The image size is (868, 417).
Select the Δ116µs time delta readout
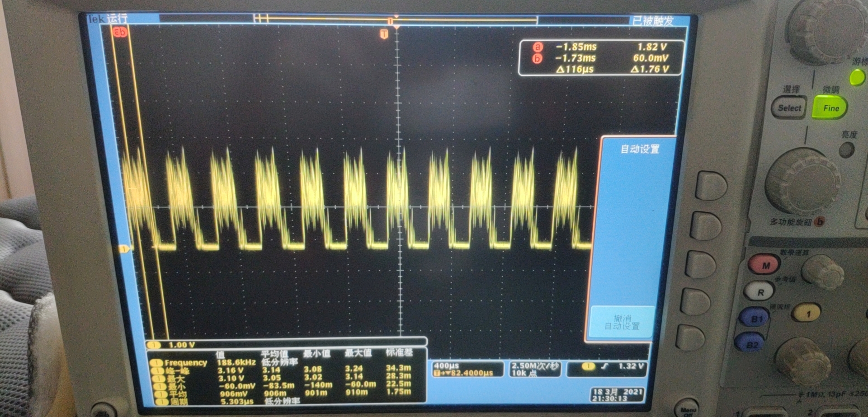(x=574, y=70)
